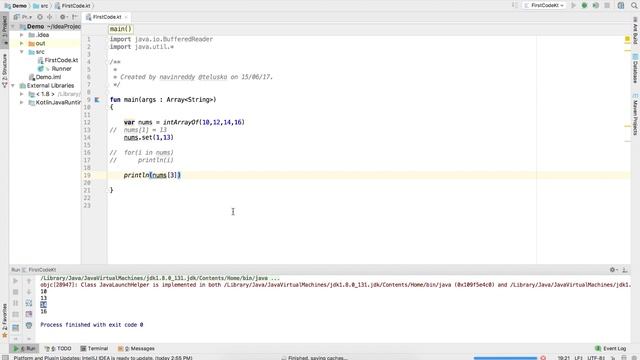Open the Database side panel
This screenshot has height=360, width=640.
click(x=635, y=69)
